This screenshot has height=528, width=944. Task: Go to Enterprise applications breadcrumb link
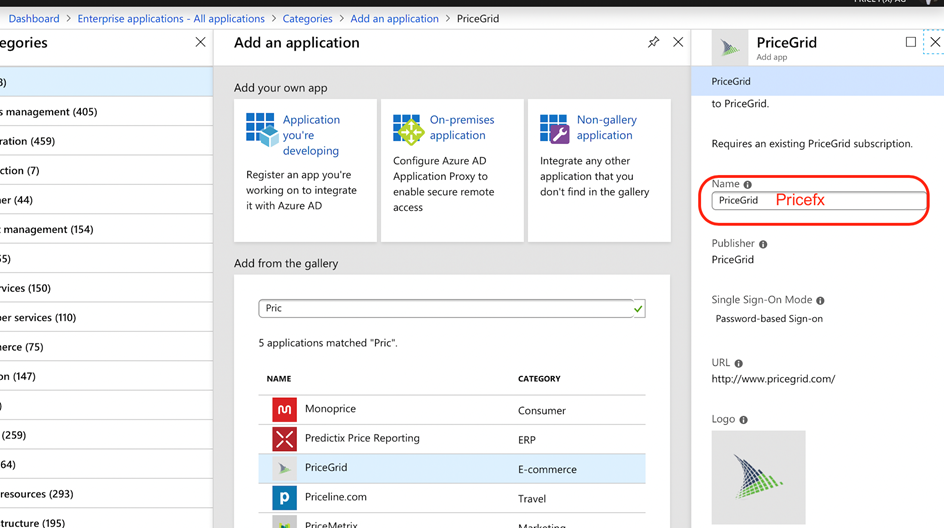170,18
